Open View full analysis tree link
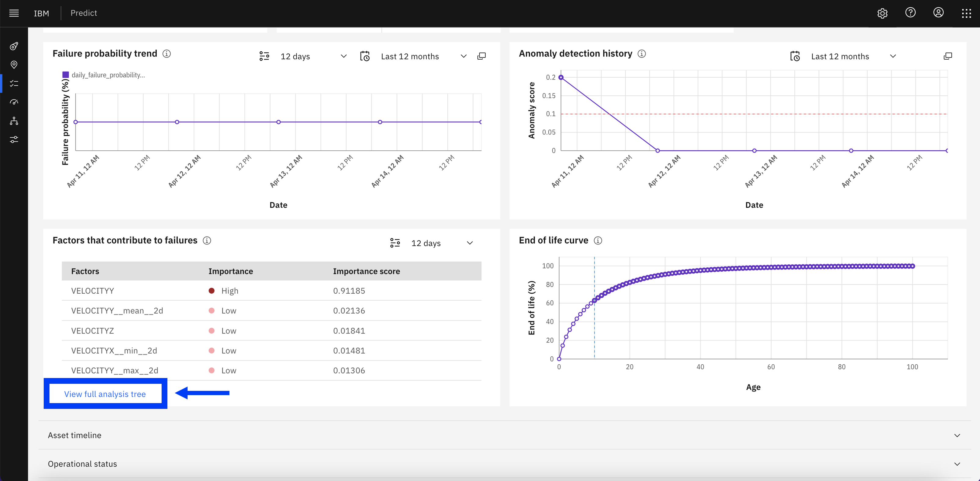Image resolution: width=980 pixels, height=481 pixels. pos(105,394)
